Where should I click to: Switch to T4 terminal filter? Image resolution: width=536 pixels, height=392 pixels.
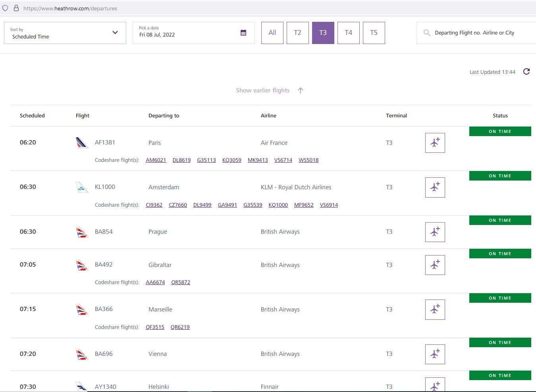349,33
